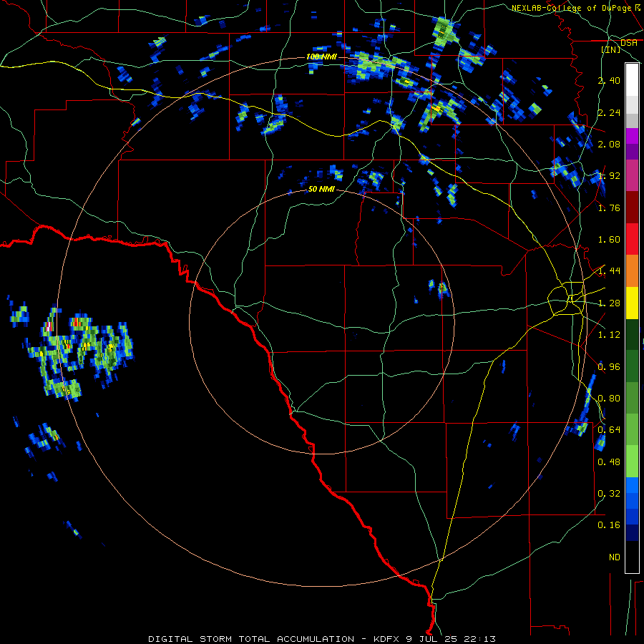The width and height of the screenshot is (644, 644).
Task: Select the 1.60 legend value
Action: pos(609,240)
